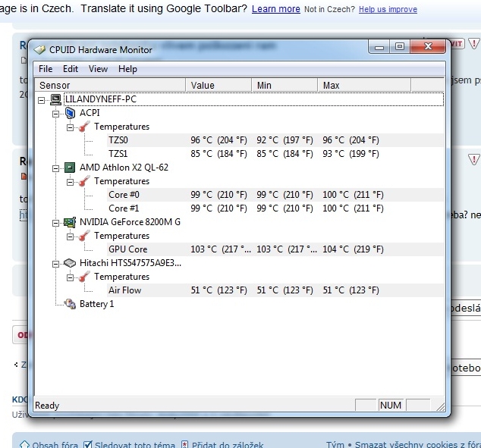Toggle the Sledovat toto téma checkbox
This screenshot has width=481, height=448.
(88, 444)
